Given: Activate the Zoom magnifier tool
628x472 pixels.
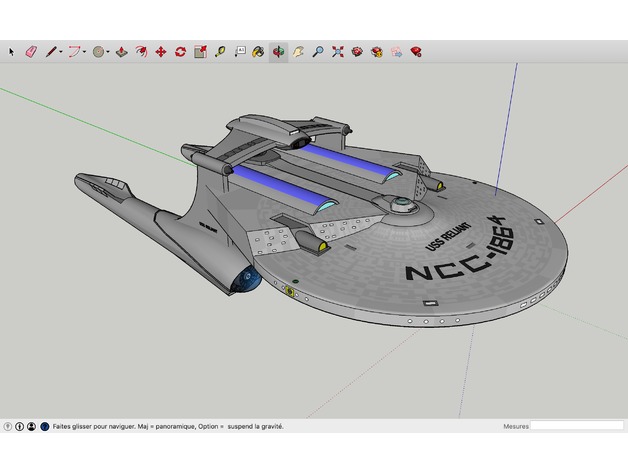Looking at the screenshot, I should pos(318,51).
